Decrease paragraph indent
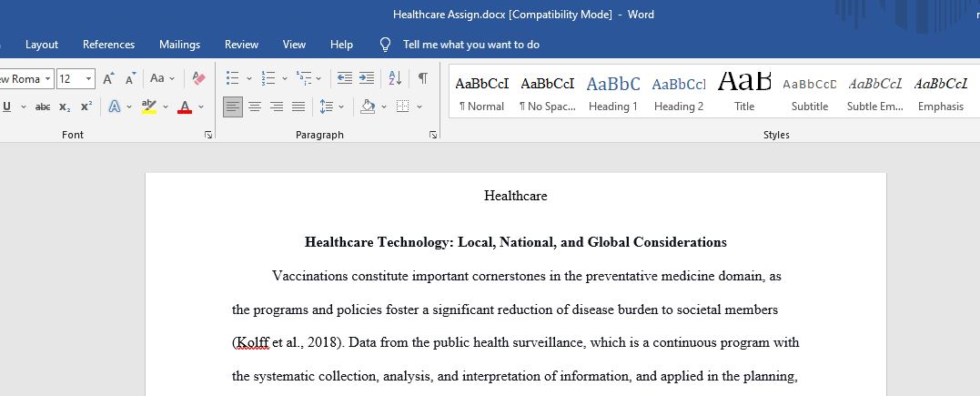Image resolution: width=980 pixels, height=396 pixels. click(x=344, y=79)
